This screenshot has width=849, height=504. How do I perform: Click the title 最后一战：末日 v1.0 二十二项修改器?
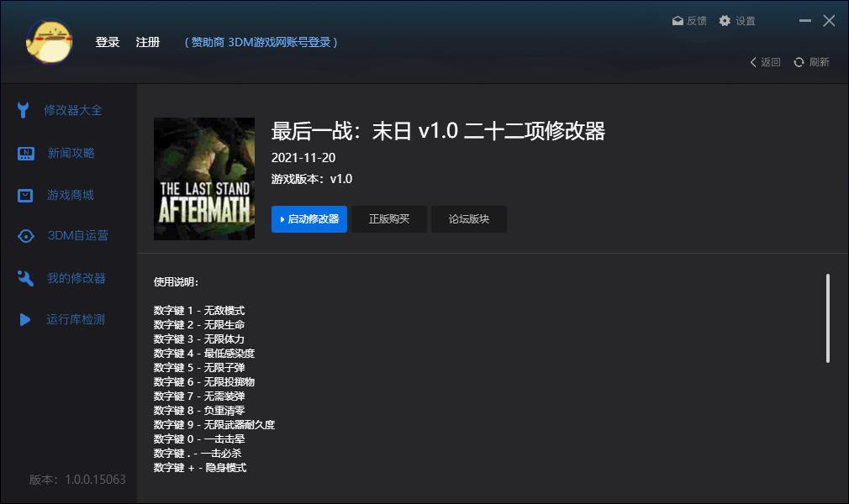[438, 131]
